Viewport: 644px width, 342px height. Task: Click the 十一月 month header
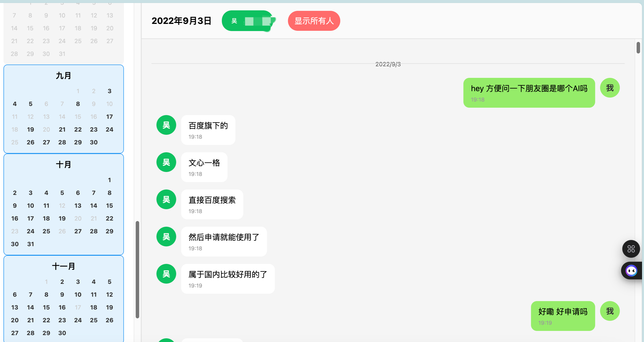(64, 266)
